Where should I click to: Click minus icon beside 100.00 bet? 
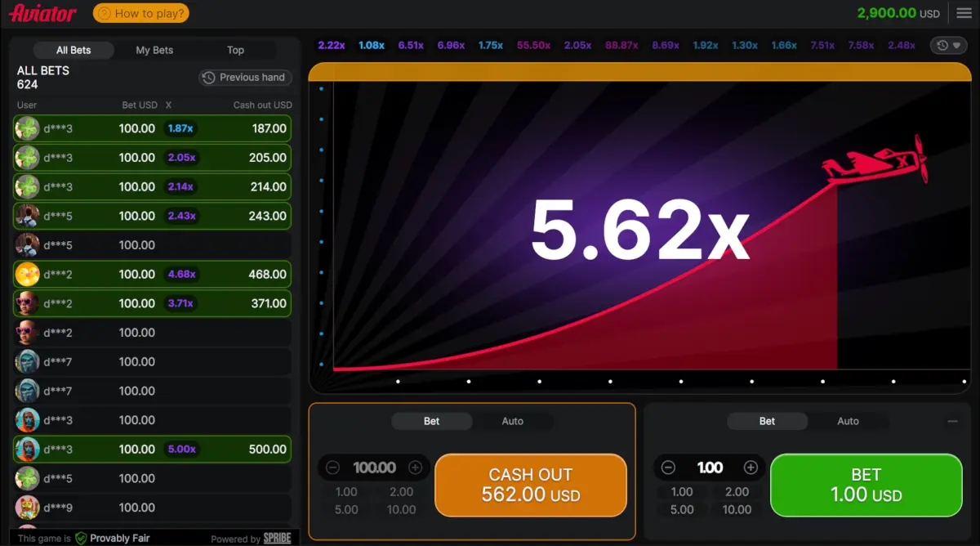point(332,468)
